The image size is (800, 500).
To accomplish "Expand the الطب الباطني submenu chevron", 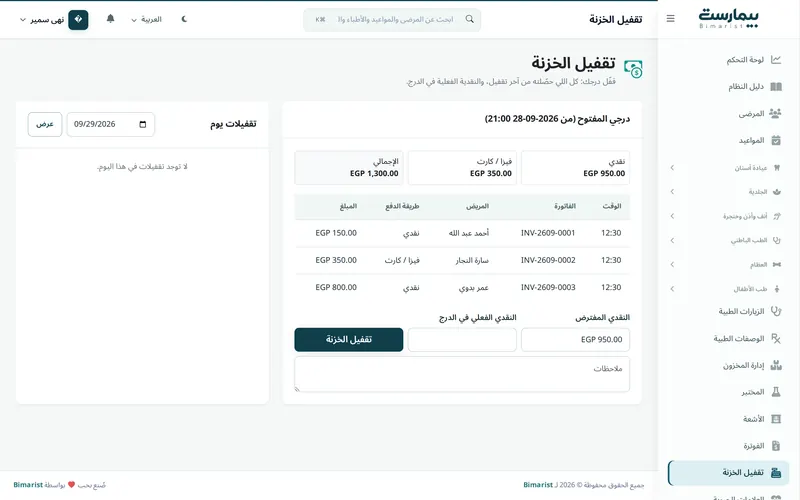I will pyautogui.click(x=672, y=240).
